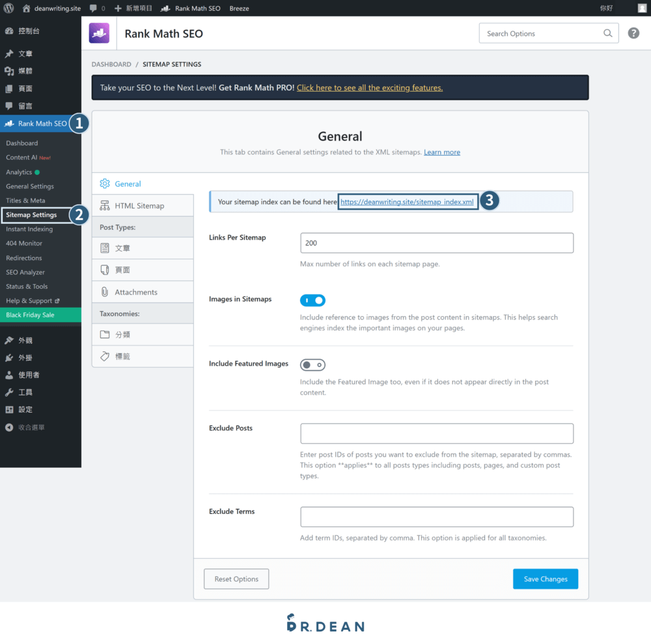Open Content AI submenu item
Image resolution: width=651 pixels, height=644 pixels.
[28, 157]
